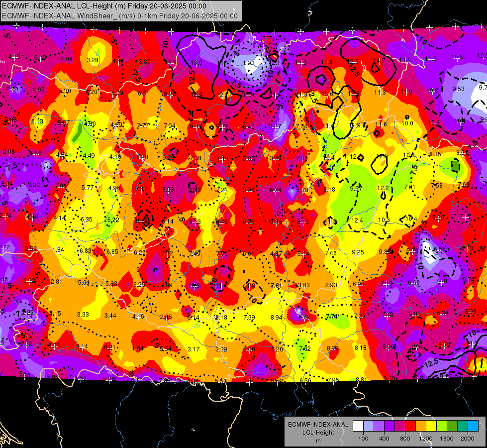Click the wind shear value 3.44
487x448 pixels.
[110, 316]
